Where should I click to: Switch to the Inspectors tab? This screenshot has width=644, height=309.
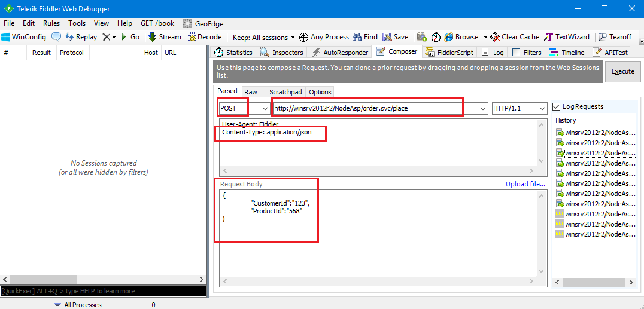282,52
